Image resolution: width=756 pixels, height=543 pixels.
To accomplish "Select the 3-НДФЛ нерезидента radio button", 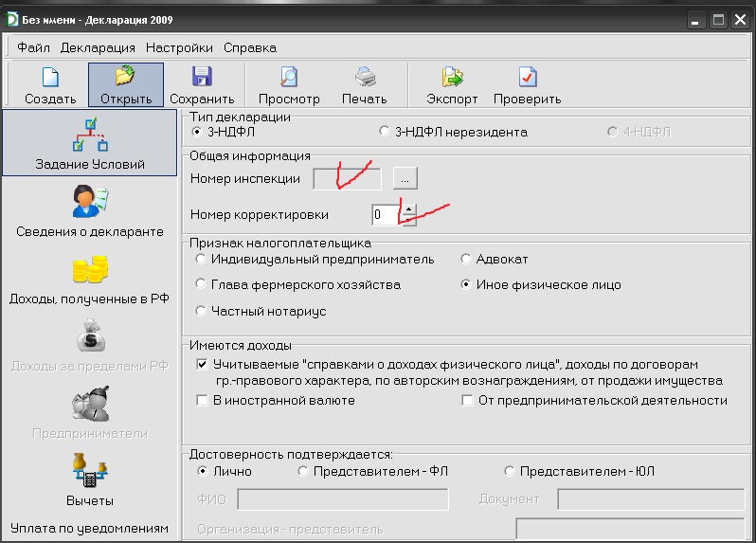I will pos(385,132).
